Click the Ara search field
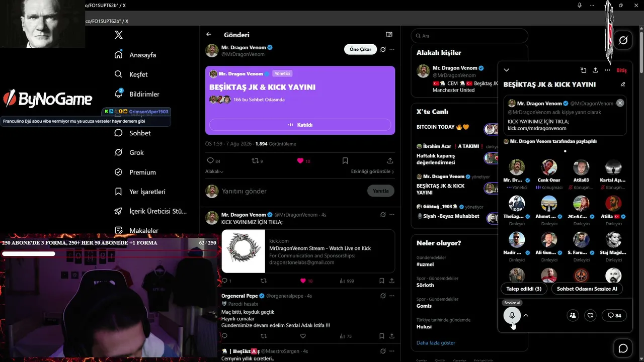This screenshot has height=362, width=644. click(x=469, y=36)
